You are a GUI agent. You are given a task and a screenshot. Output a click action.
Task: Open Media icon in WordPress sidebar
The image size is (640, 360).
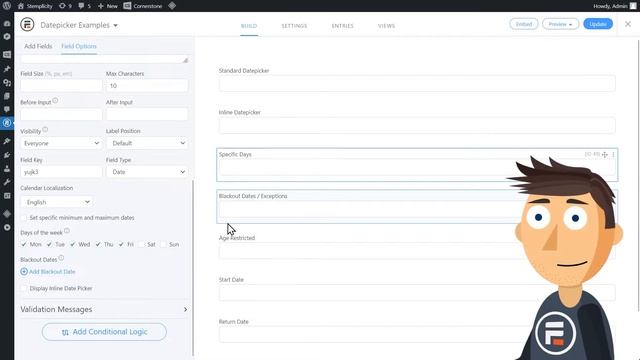pyautogui.click(x=7, y=82)
